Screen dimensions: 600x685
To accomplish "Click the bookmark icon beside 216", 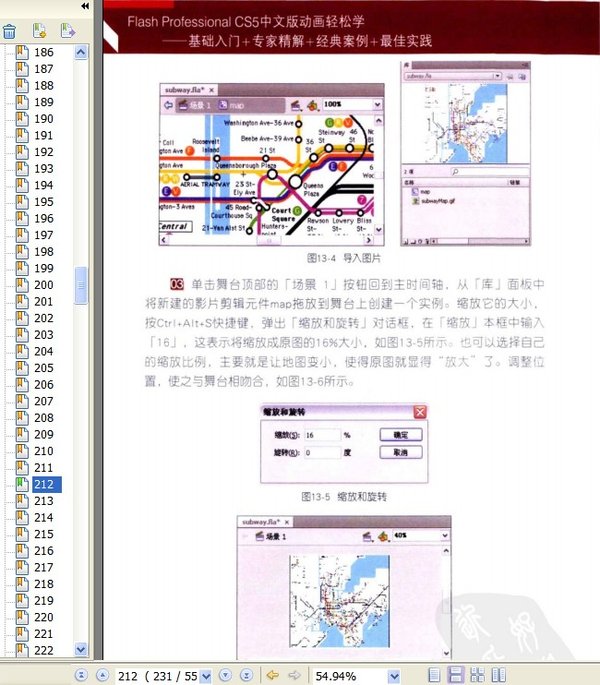I will [22, 550].
